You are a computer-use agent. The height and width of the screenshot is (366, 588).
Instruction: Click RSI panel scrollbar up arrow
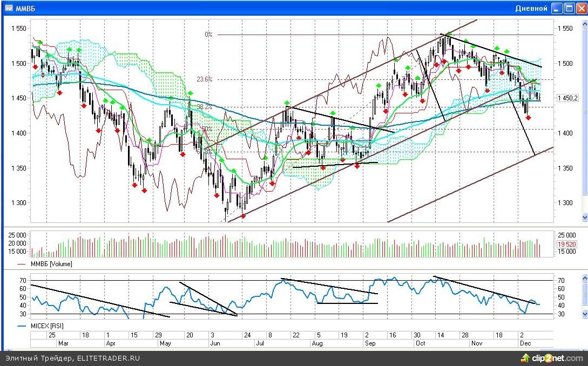click(585, 278)
